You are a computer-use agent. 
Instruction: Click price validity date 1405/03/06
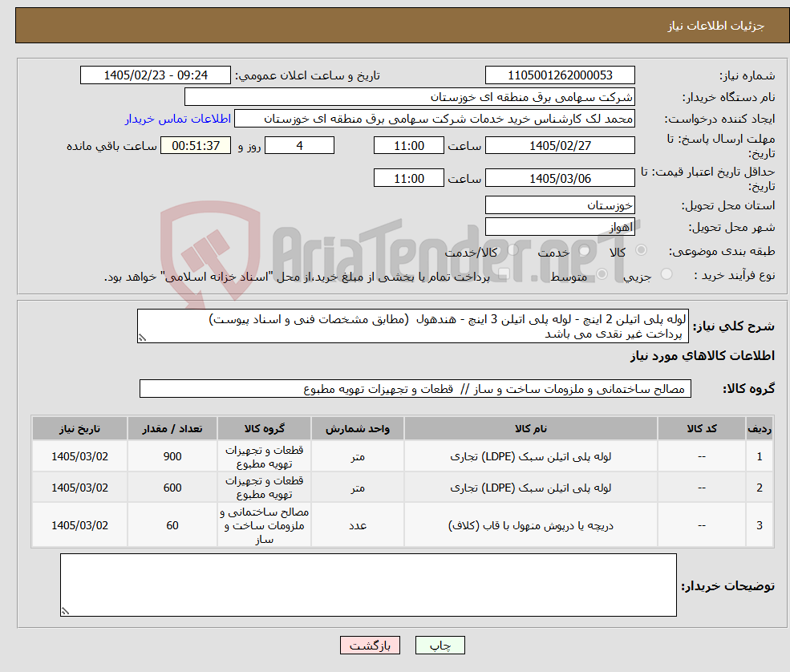click(x=560, y=178)
